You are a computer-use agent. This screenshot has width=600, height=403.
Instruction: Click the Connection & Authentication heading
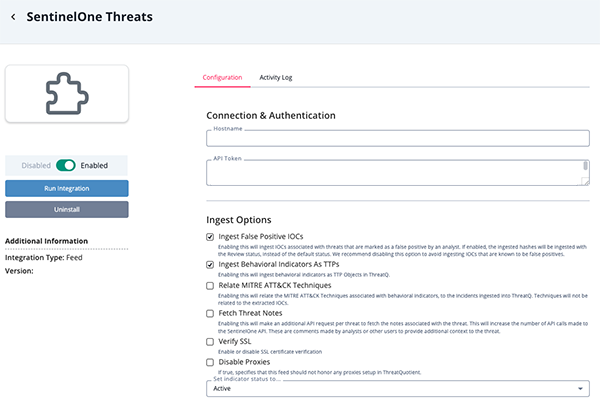[271, 116]
